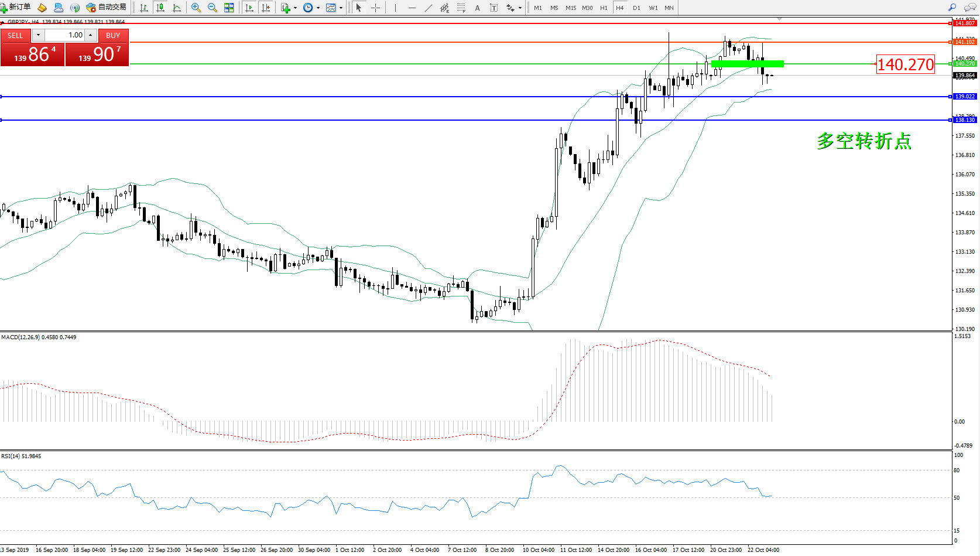Click the Zoom Out magnifier icon

(212, 8)
